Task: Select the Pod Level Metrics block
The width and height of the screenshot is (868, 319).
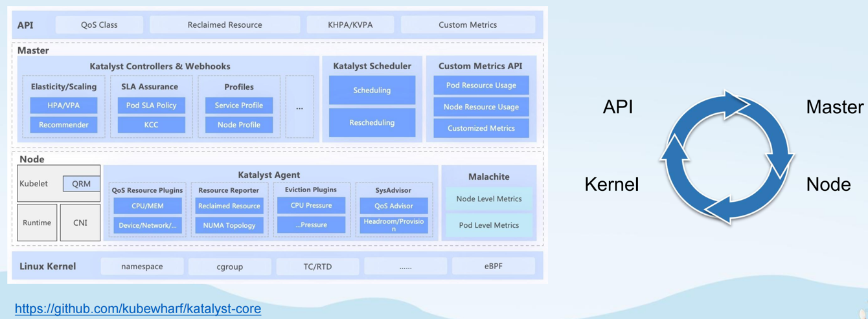Action: click(x=489, y=225)
